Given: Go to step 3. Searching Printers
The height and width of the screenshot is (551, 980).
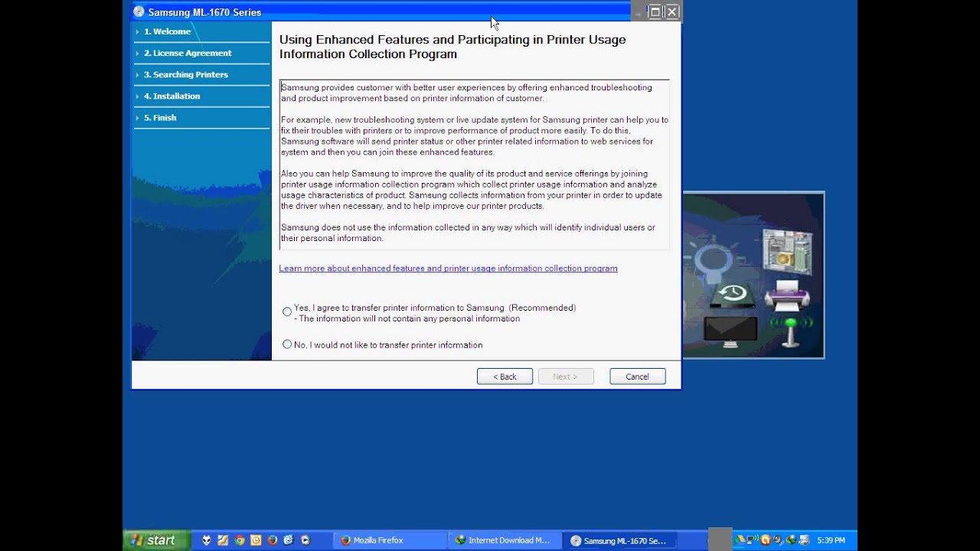Looking at the screenshot, I should (x=186, y=74).
